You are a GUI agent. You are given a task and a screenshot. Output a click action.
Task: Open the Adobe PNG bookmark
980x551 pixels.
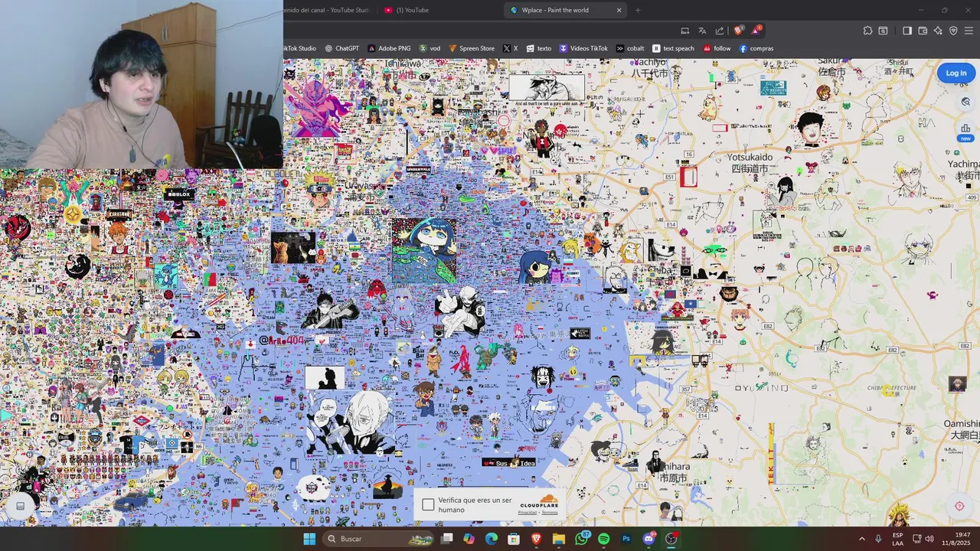[x=389, y=48]
